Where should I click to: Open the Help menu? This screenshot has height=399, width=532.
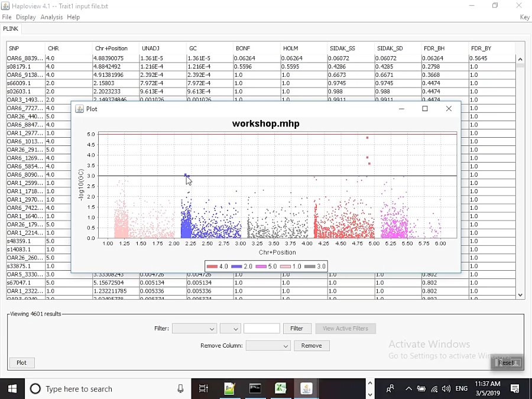pyautogui.click(x=73, y=17)
